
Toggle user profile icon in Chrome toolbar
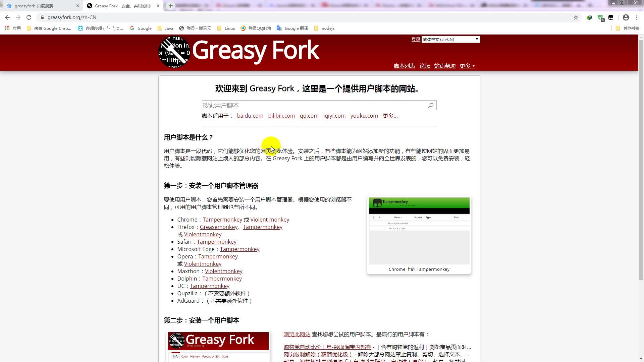[x=626, y=17]
